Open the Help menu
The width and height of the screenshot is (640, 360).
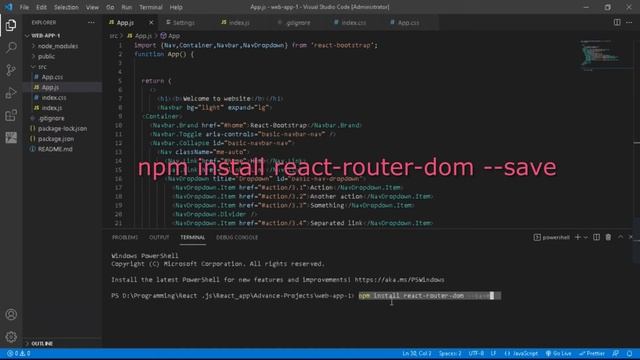[176, 7]
